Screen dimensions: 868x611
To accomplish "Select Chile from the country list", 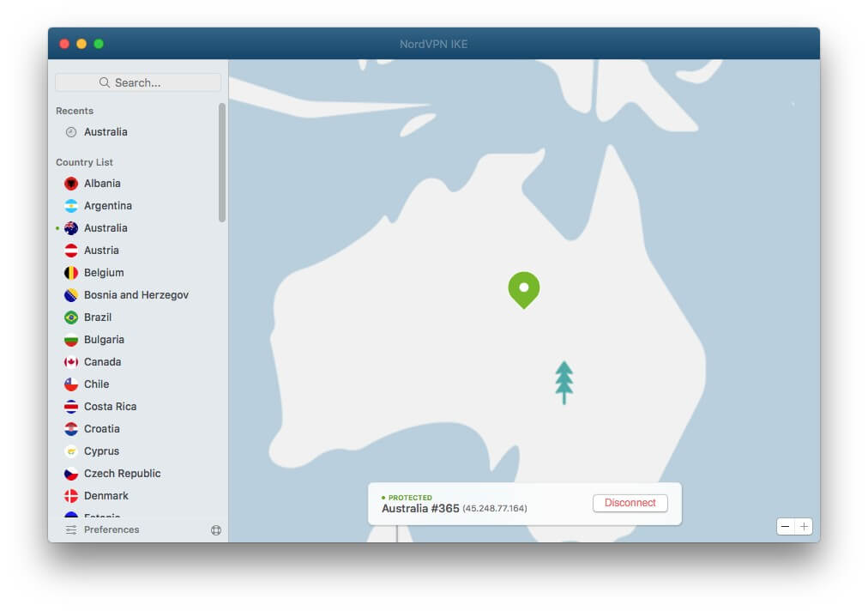I will pos(96,384).
